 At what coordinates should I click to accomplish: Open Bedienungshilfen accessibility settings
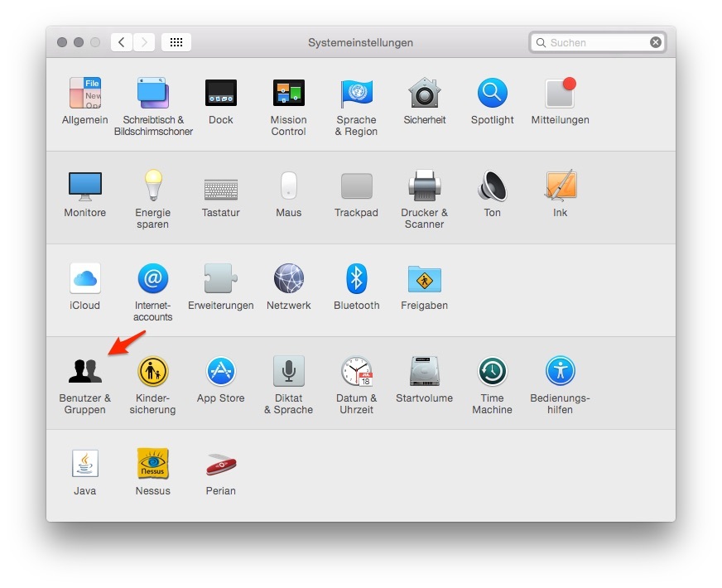point(560,372)
